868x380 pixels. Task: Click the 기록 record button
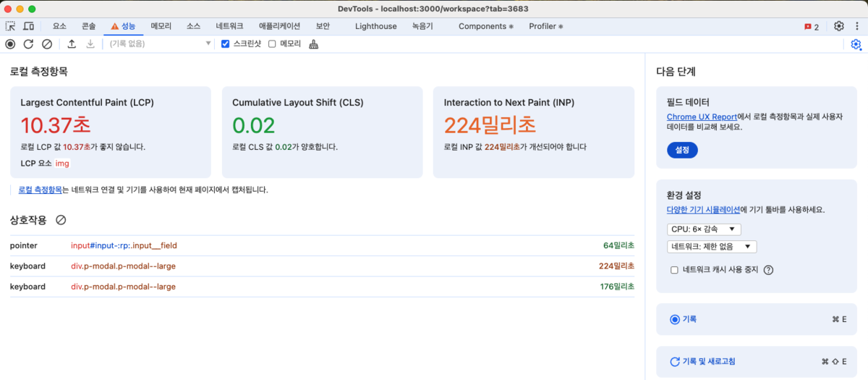[x=758, y=319]
